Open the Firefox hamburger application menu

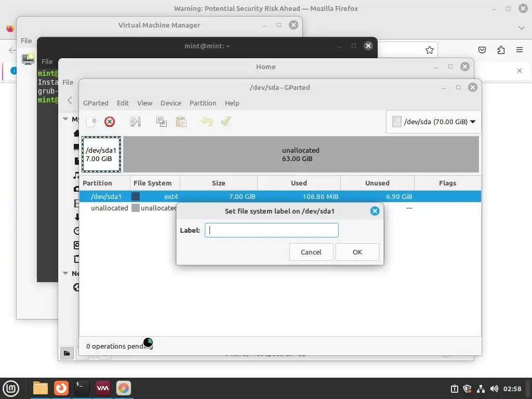point(519,50)
